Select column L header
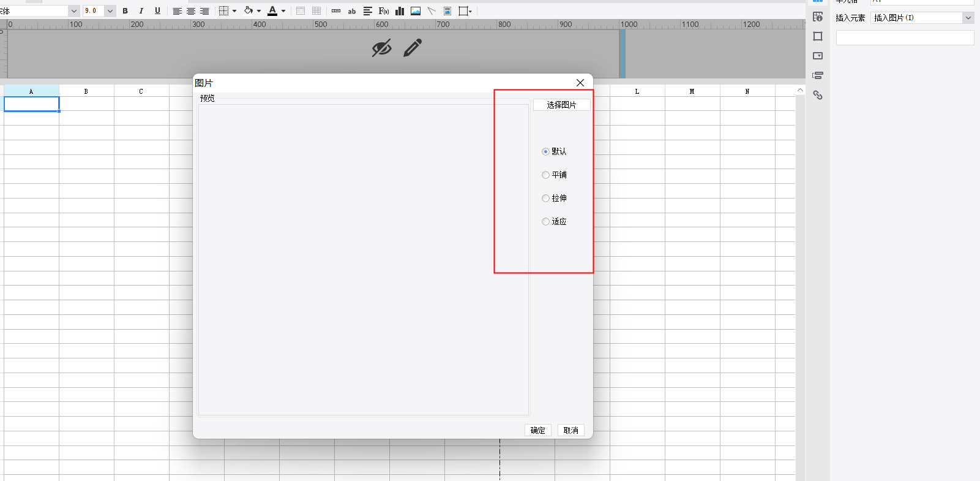 coord(637,91)
